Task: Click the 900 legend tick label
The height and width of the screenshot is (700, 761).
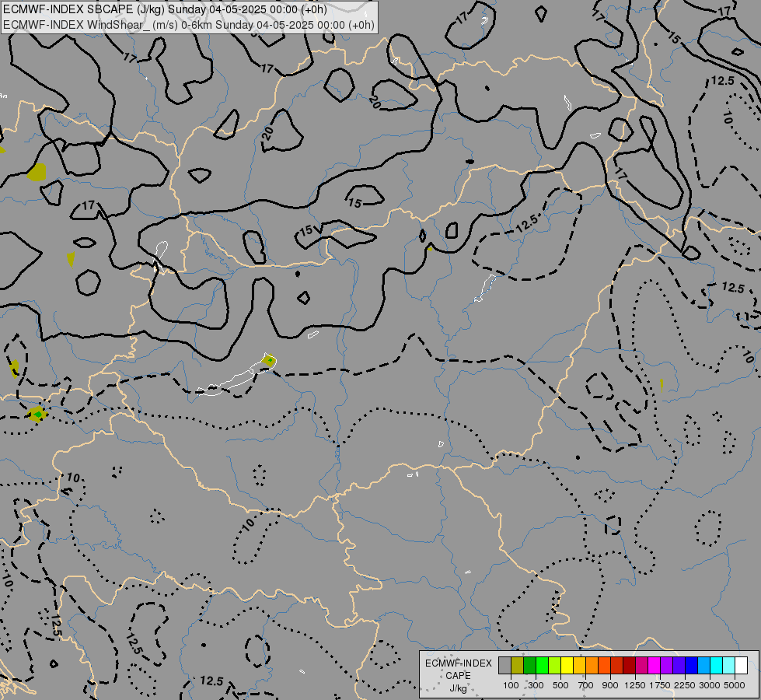Action: click(610, 685)
